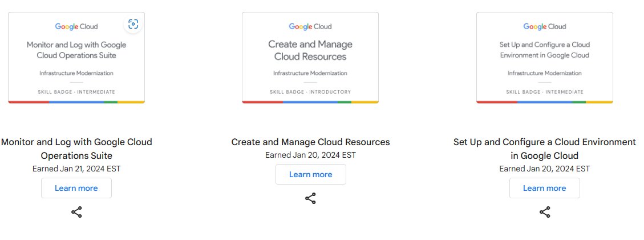Click 'SKILL BADGE - INTERMEDIATE' on Monitor and Log card
This screenshot has height=240, width=644.
click(76, 92)
